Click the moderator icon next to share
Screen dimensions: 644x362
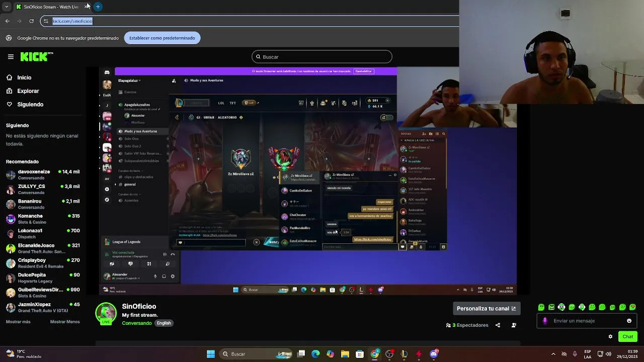(x=514, y=325)
